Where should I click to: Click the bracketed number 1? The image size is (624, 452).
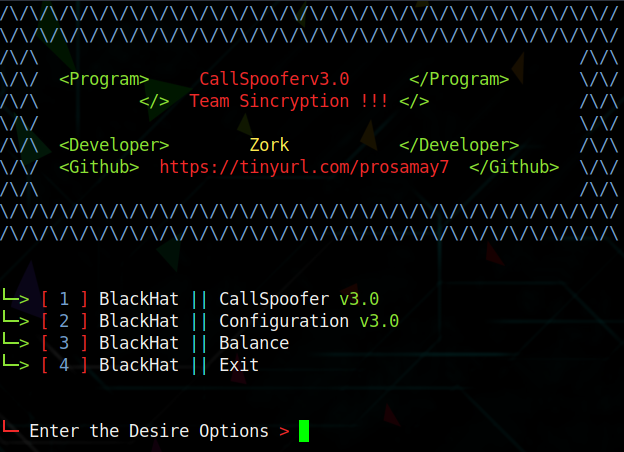point(64,299)
